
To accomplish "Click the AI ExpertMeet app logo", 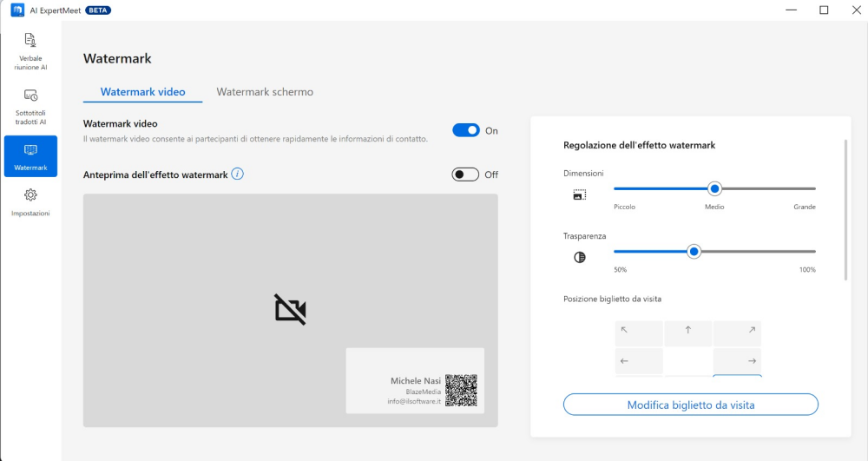I will 17,10.
